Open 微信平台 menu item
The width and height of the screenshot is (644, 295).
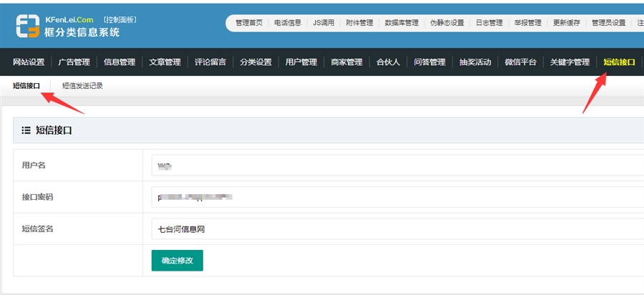[x=520, y=62]
